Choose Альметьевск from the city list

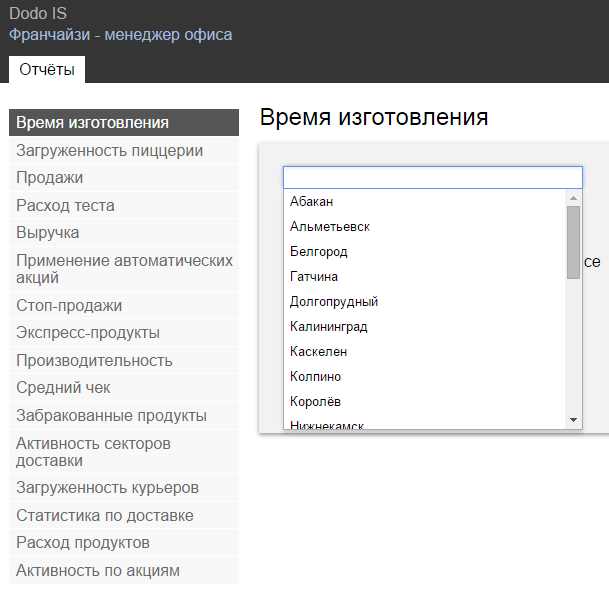(424, 226)
